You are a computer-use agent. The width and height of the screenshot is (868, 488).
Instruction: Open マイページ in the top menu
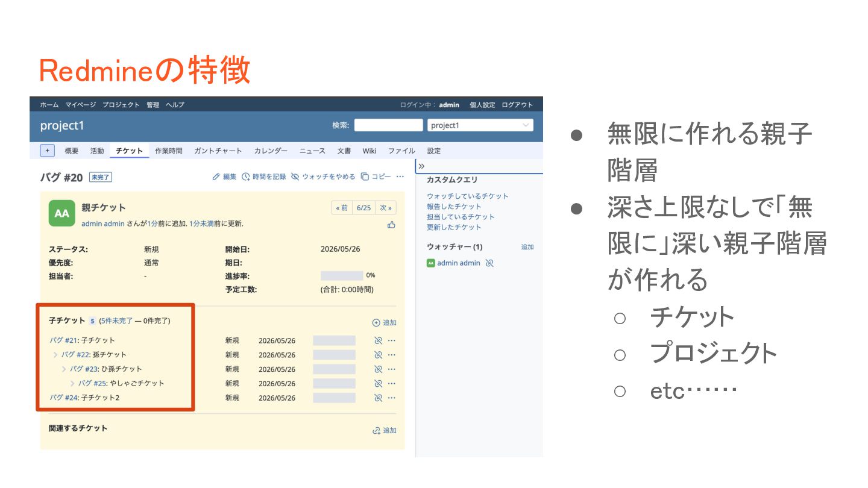pyautogui.click(x=81, y=105)
